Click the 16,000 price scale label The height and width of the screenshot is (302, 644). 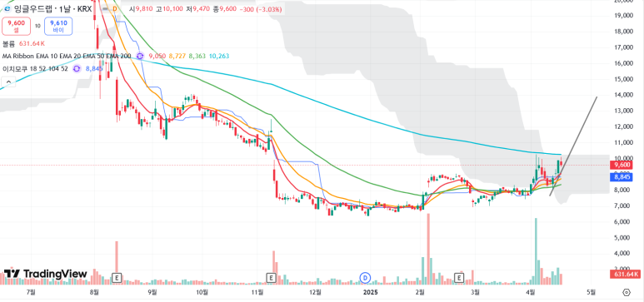(622, 63)
